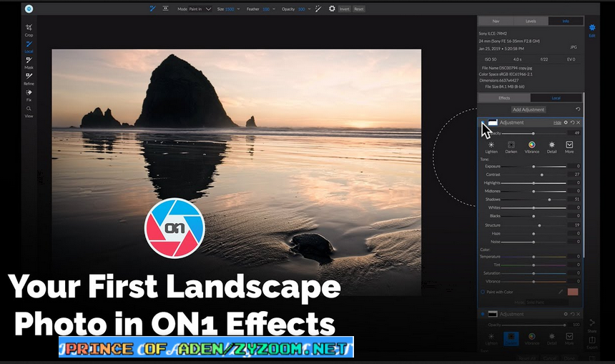615x364 pixels.
Task: Click the Temperature slider handle
Action: click(533, 257)
